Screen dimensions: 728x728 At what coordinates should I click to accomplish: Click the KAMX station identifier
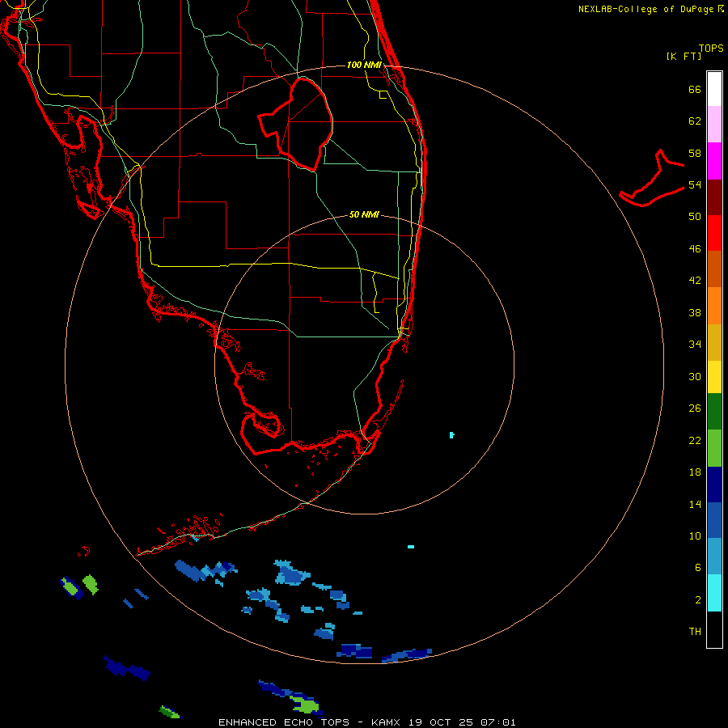click(x=387, y=722)
